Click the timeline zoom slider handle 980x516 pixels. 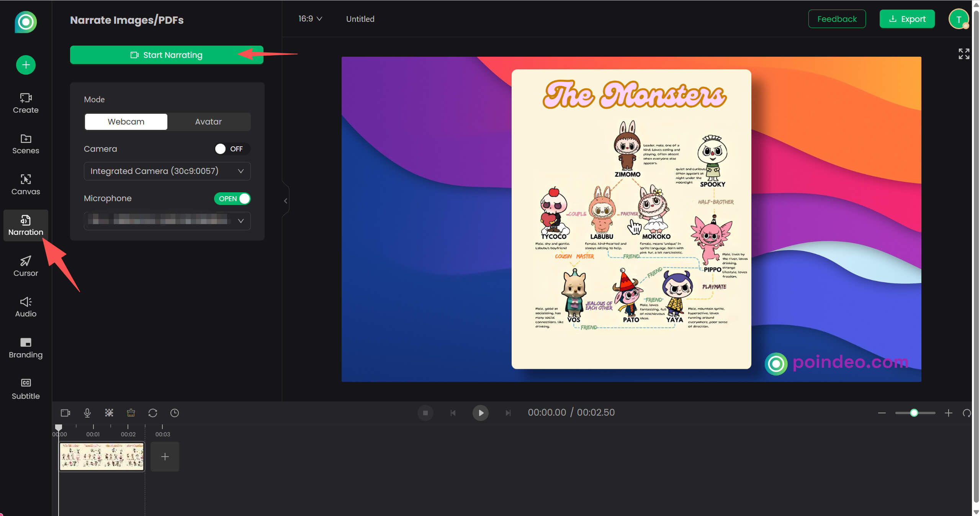[x=914, y=413]
